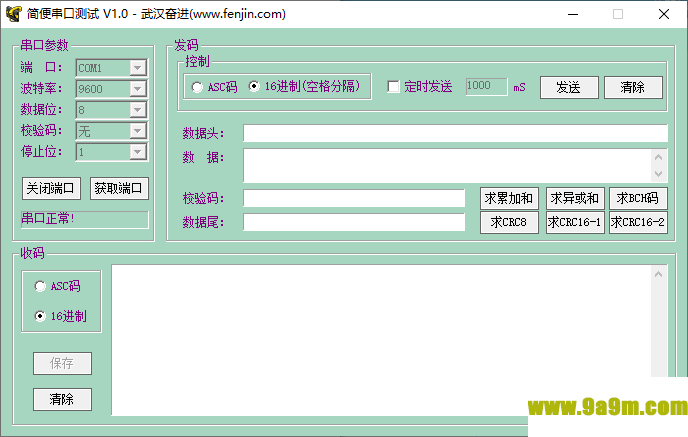Screen dimensions: 688x437
Task: Focus the 数据头 input field
Action: click(455, 133)
